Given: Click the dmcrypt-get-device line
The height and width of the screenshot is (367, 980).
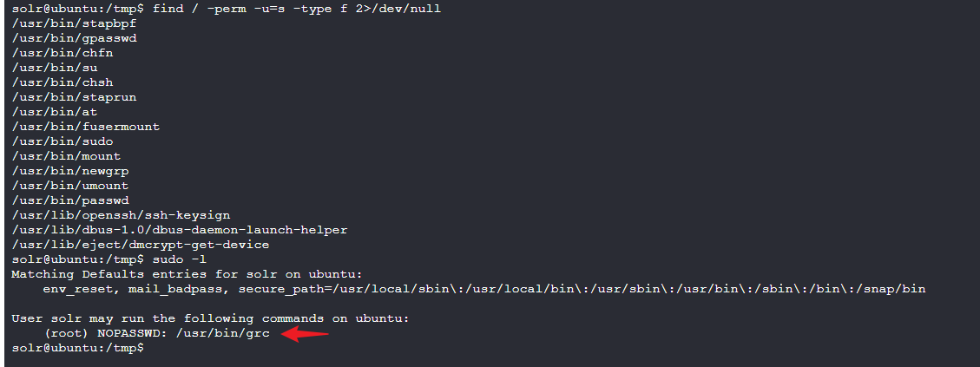Looking at the screenshot, I should [x=140, y=245].
